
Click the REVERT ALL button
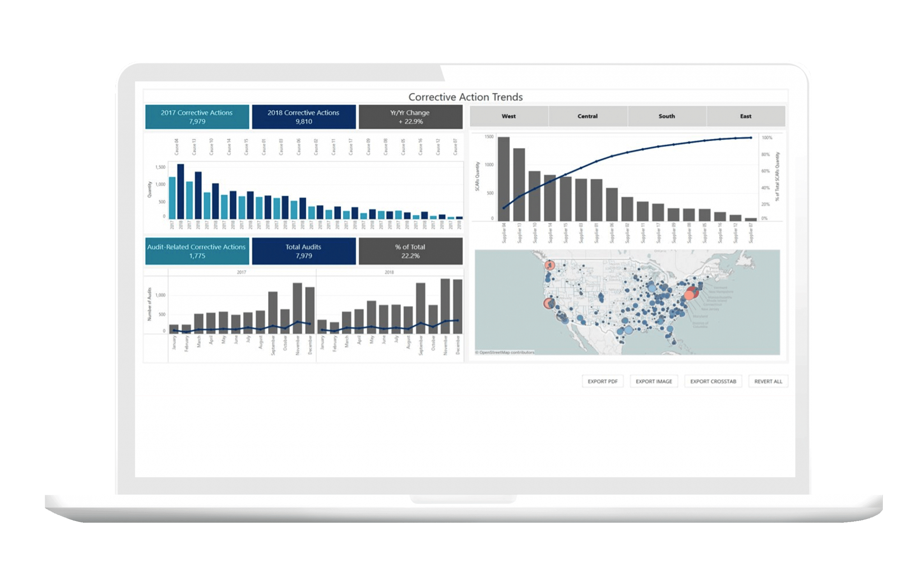tap(768, 381)
